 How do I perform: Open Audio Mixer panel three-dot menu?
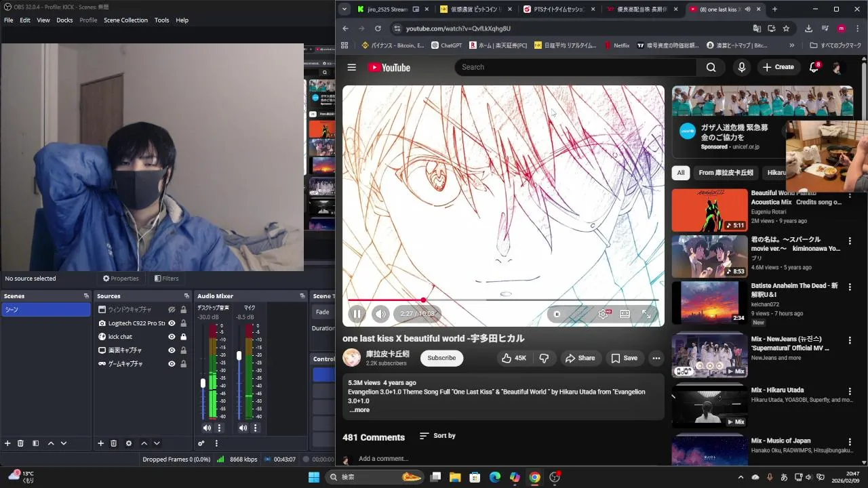216,443
